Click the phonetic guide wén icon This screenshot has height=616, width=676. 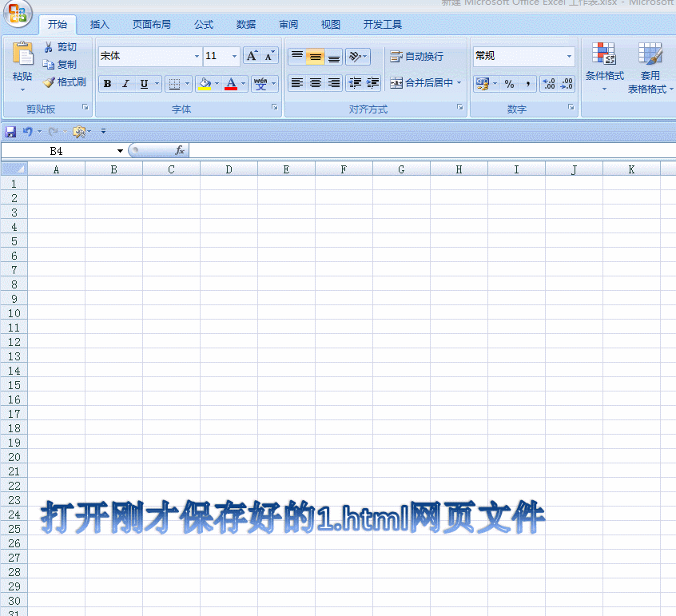point(260,84)
